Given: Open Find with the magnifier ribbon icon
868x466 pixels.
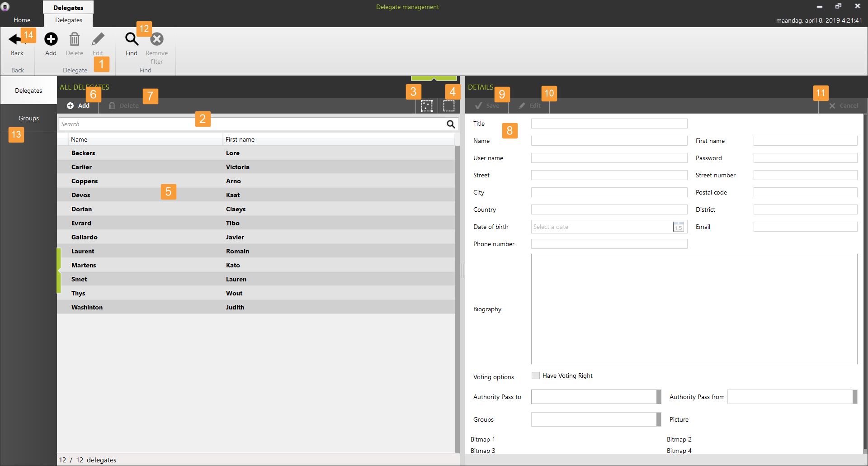Looking at the screenshot, I should [132, 39].
